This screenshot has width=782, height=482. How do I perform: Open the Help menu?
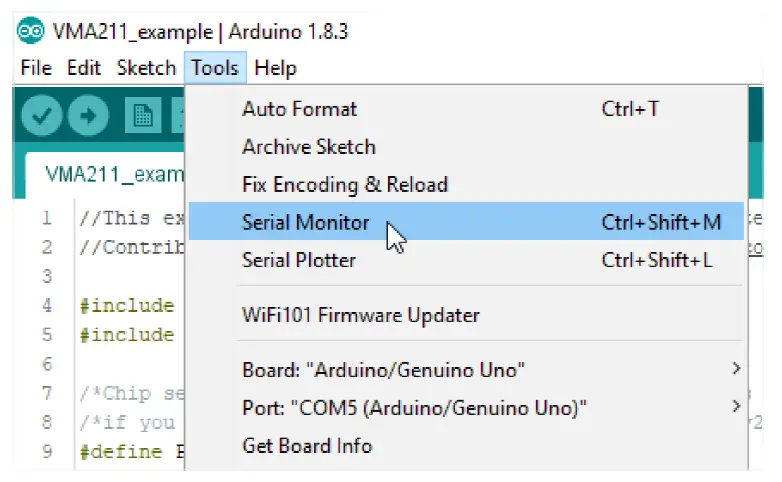[275, 68]
